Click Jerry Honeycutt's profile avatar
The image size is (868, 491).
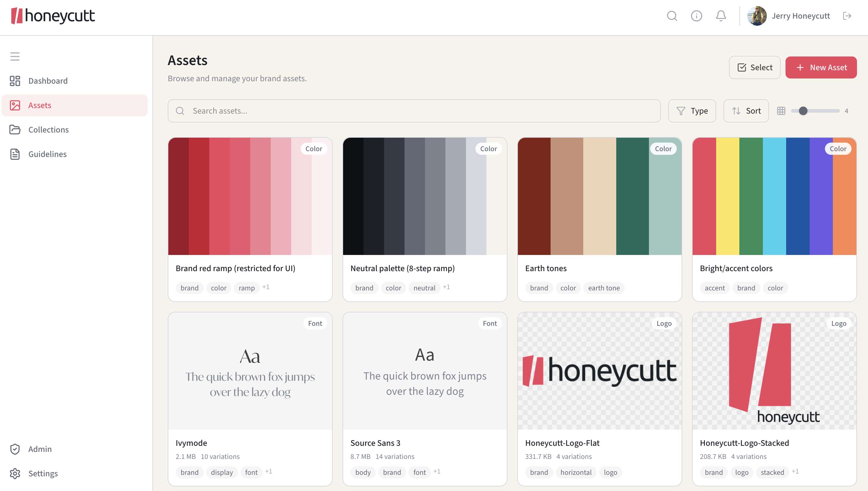(x=757, y=16)
